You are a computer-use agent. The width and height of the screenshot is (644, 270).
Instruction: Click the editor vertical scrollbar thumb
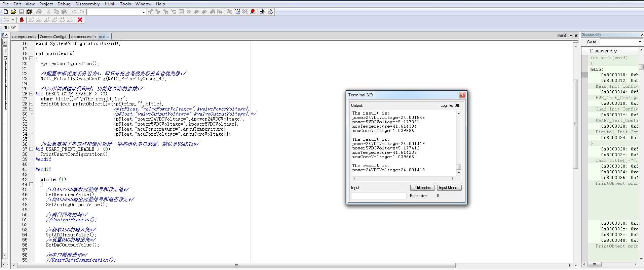(575, 124)
